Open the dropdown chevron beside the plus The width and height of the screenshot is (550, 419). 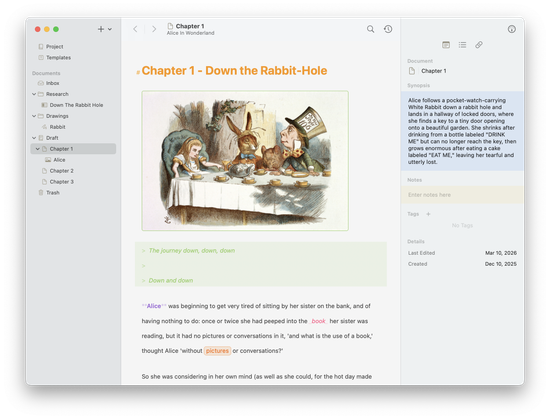[x=110, y=29]
